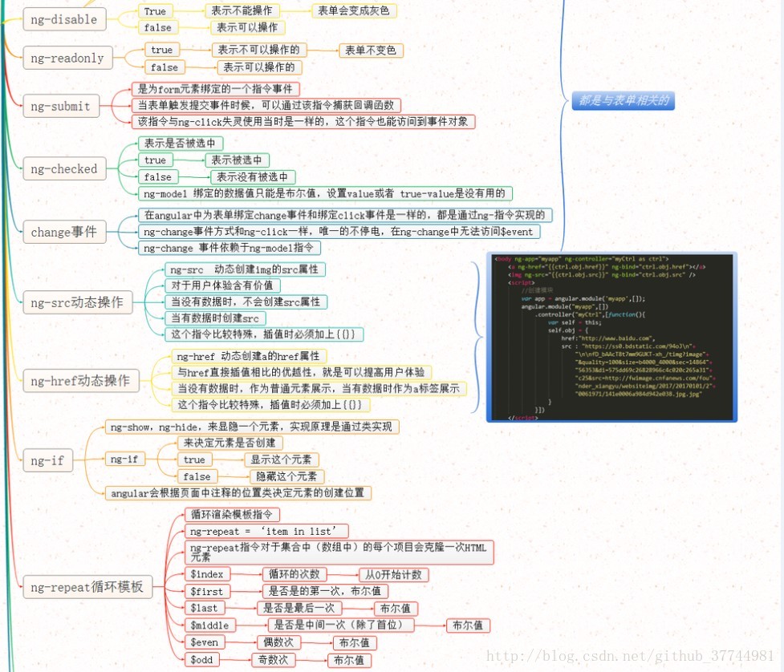Click 当没有数据时，作为普通元素展示 node

(x=319, y=388)
